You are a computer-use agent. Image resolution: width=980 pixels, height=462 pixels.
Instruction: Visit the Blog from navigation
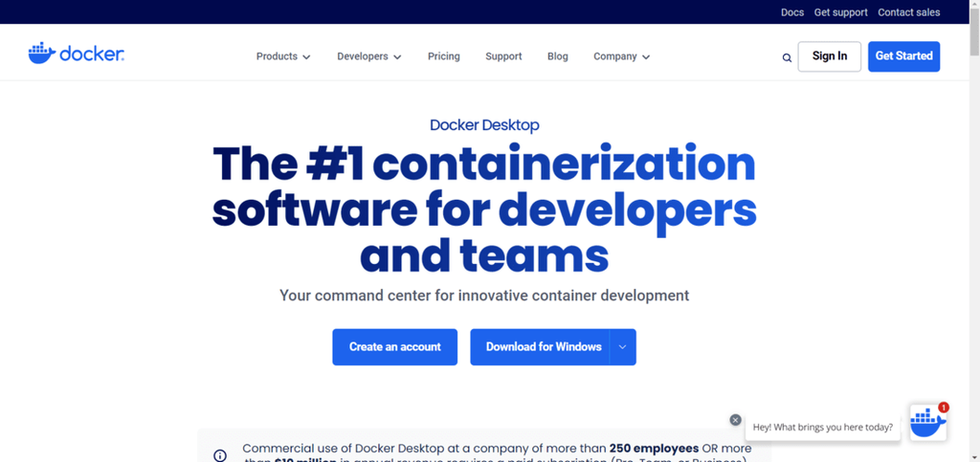coord(558,56)
